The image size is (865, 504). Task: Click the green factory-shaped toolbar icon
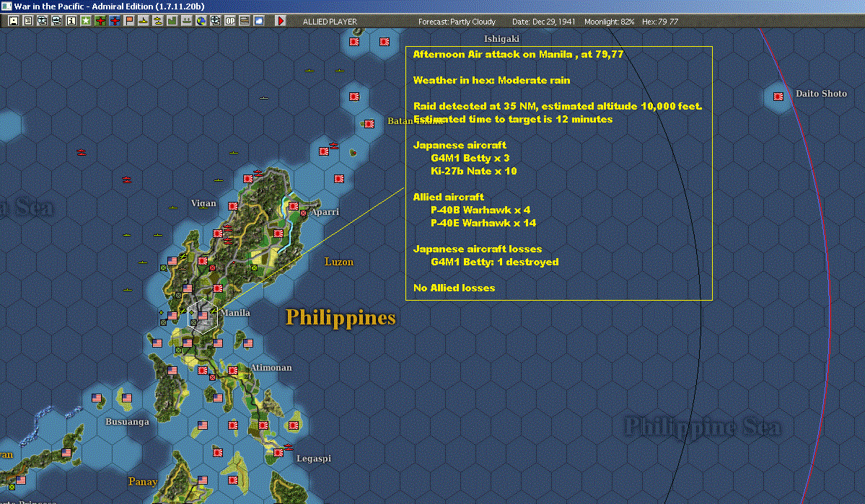[x=172, y=21]
